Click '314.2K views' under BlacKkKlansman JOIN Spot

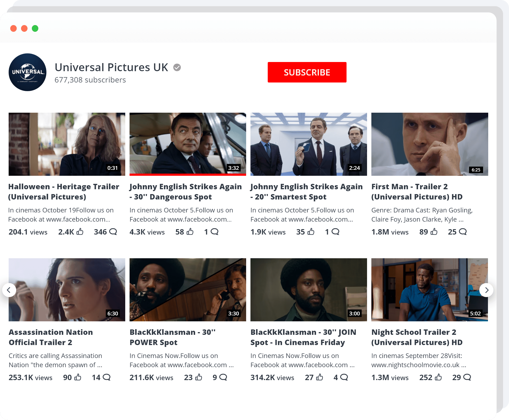tap(272, 377)
